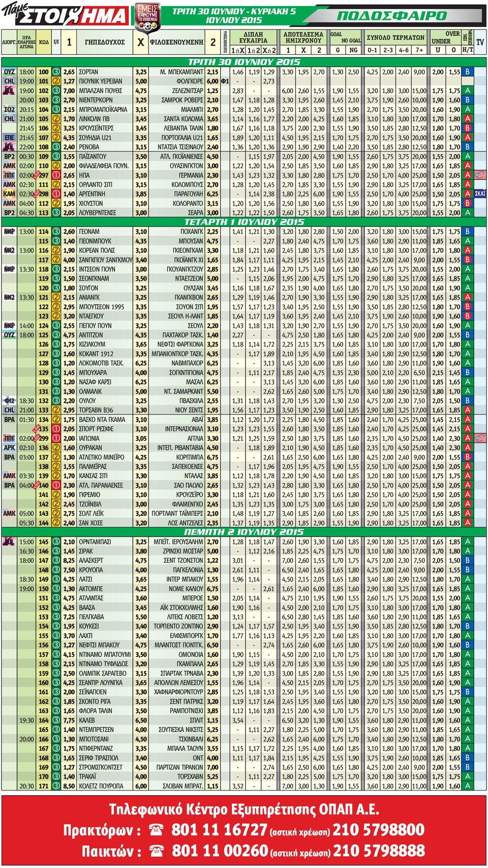The width and height of the screenshot is (488, 868).
Task: Click home team ΛΙΝΚΟΛΝ ΠΒ
Action: [x=95, y=119]
